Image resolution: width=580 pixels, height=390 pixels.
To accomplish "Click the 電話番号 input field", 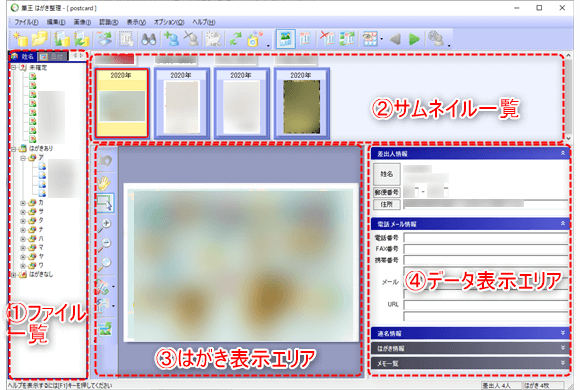I will point(486,238).
